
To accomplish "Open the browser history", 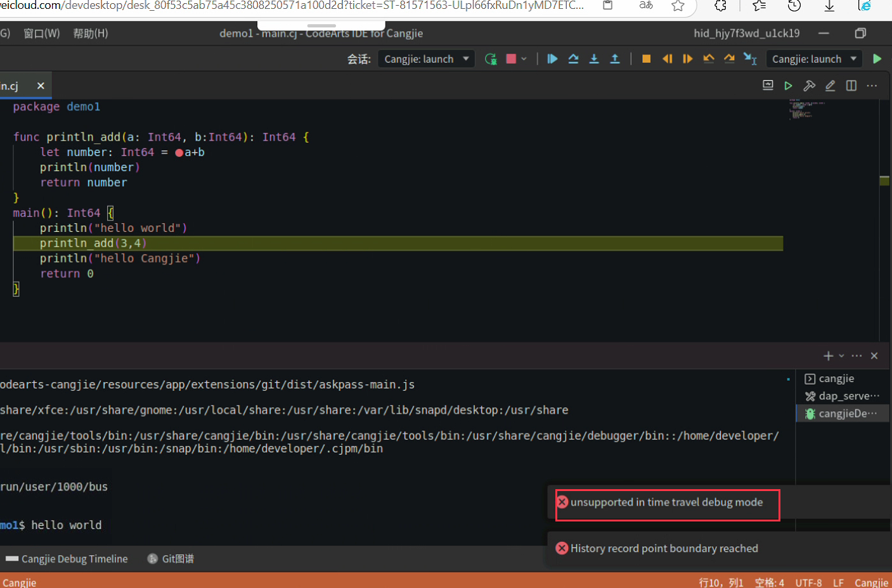I will tap(794, 6).
